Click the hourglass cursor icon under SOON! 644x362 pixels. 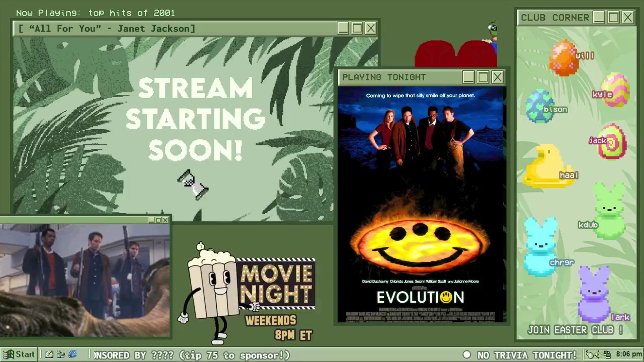pos(193,185)
